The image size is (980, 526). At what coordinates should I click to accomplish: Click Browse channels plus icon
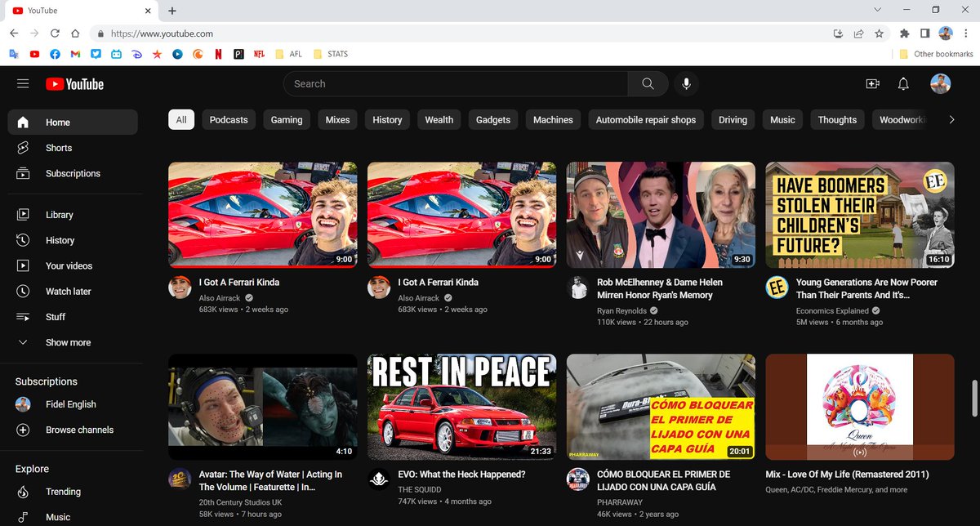pos(23,430)
